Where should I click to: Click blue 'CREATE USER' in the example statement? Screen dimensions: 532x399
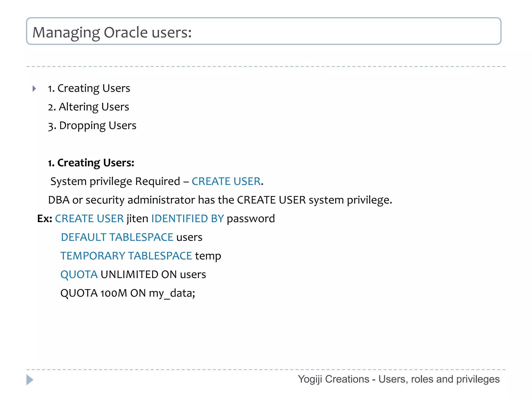89,218
